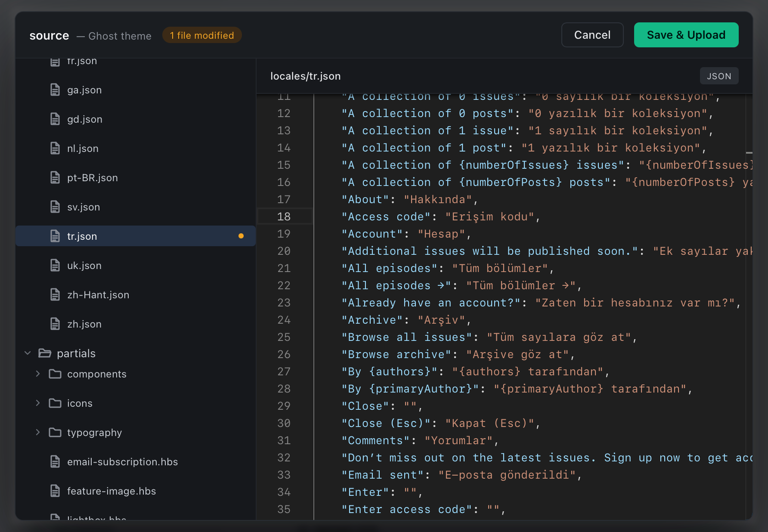Click the JSON file type badge
Screen dimensions: 768x532
(719, 76)
